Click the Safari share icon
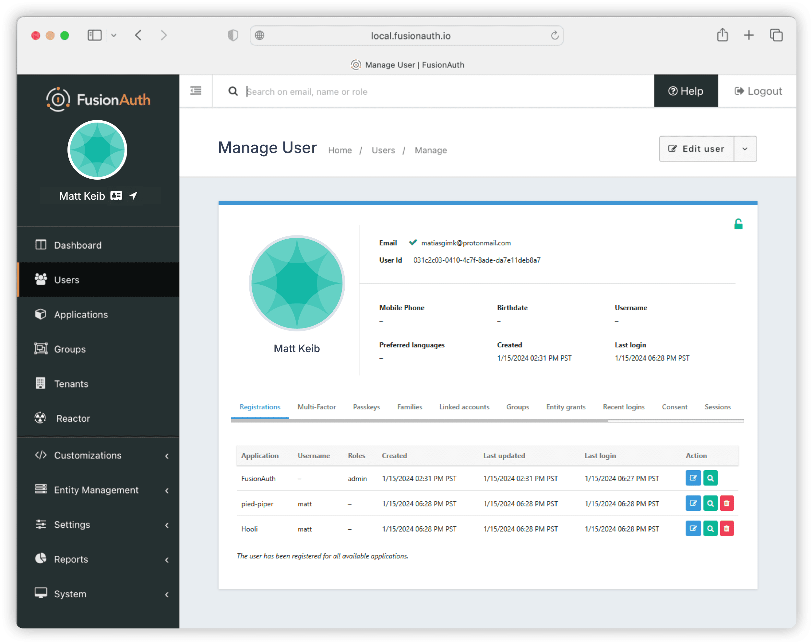This screenshot has width=812, height=644. pos(722,35)
